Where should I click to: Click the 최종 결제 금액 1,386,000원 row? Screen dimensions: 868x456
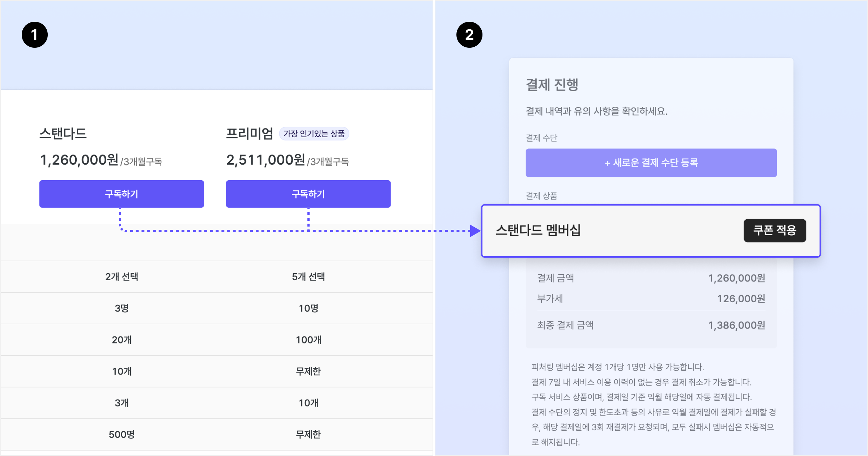coord(651,325)
